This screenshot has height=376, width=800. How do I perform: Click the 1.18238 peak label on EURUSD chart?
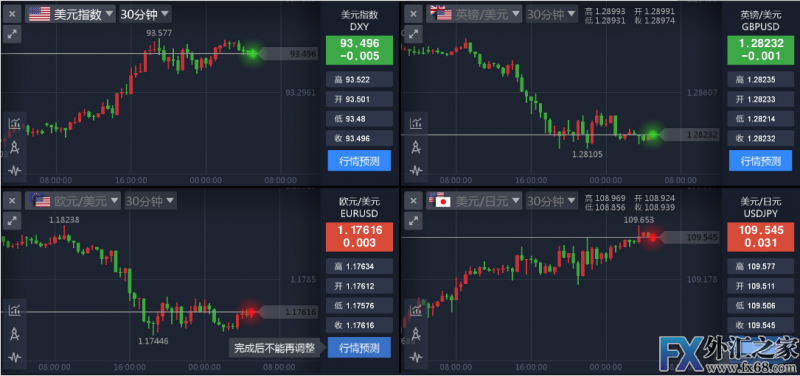[x=64, y=220]
